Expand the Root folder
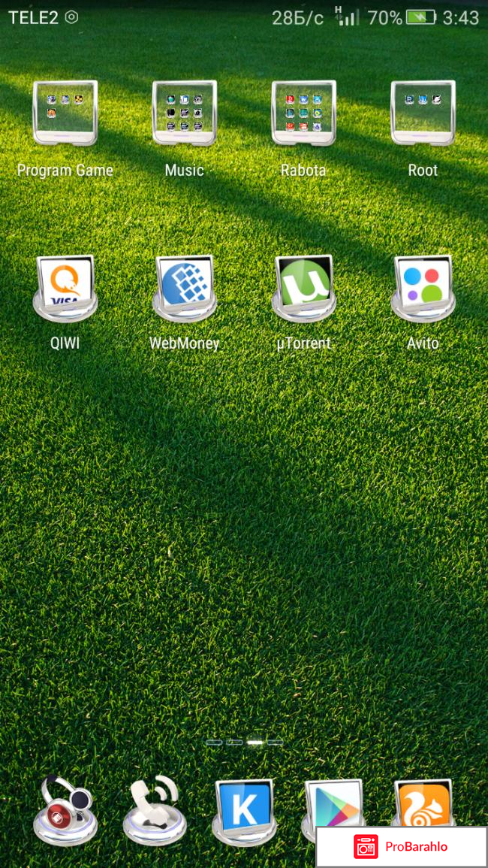The image size is (488, 868). tap(423, 113)
